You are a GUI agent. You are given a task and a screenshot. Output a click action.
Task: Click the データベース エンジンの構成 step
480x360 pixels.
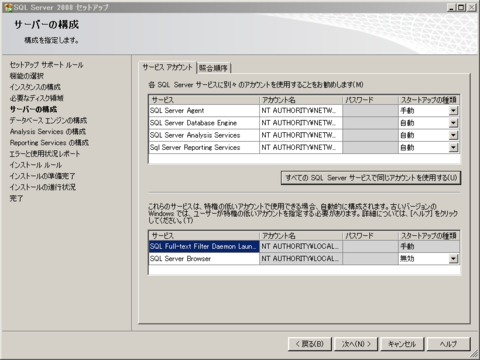click(x=48, y=120)
